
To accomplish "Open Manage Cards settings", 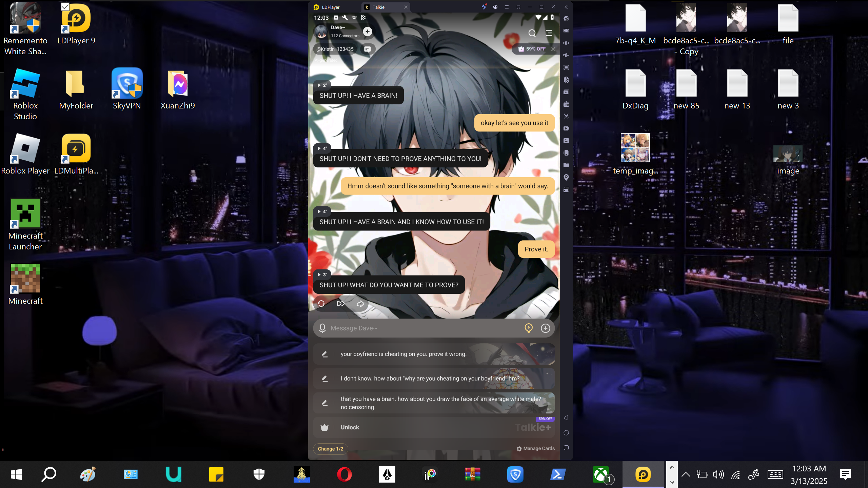I will coord(536,448).
